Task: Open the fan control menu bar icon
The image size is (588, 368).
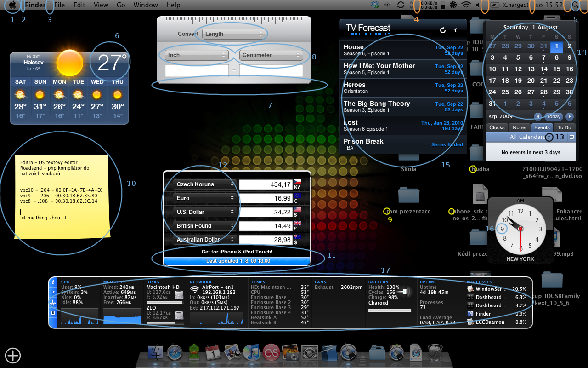Action: coord(453,5)
